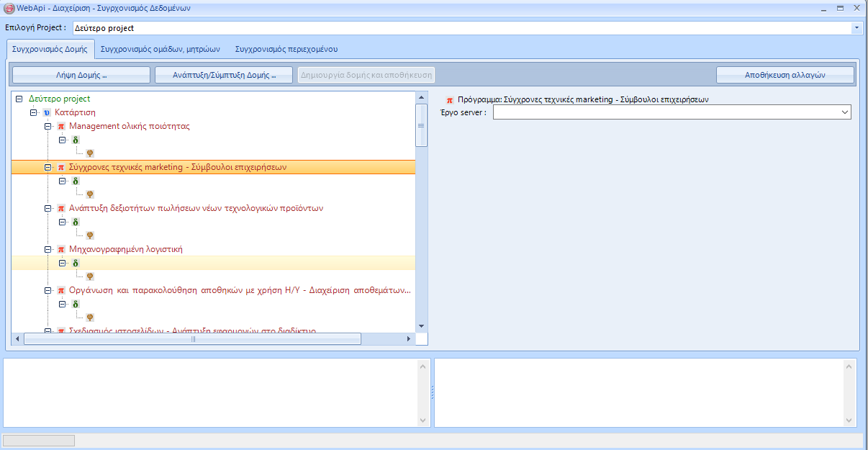Click the π icon beside Management ολικής ποιότητας

61,127
